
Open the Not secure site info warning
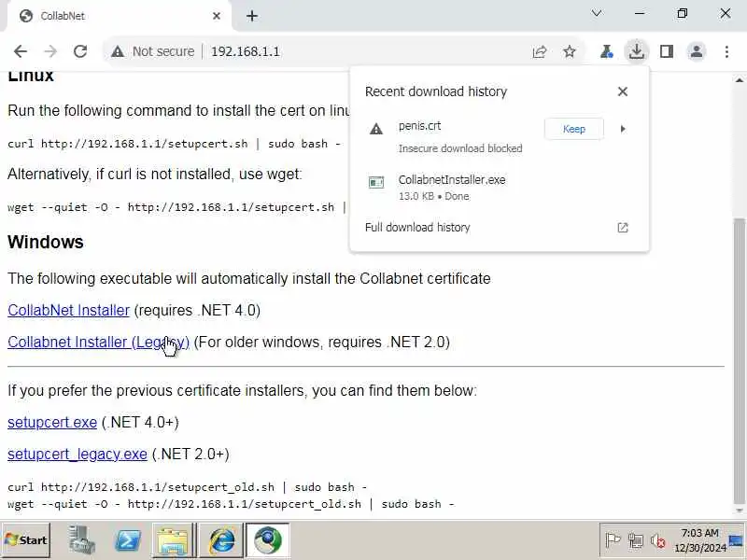pyautogui.click(x=153, y=51)
